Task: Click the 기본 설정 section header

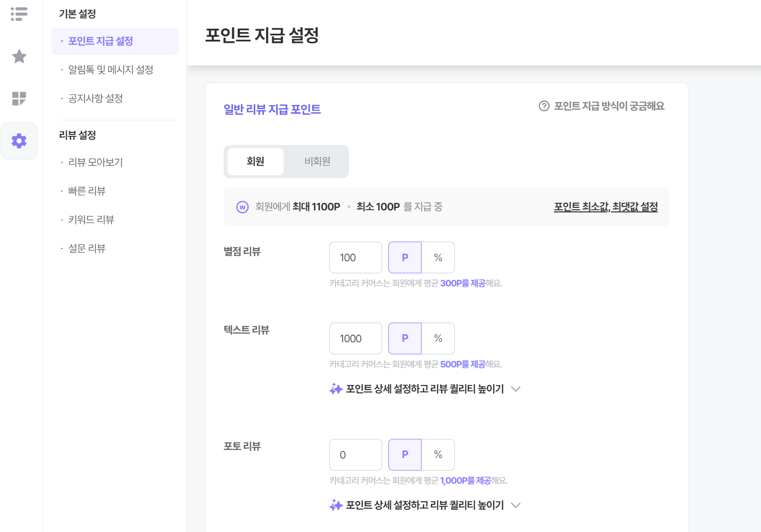Action: click(x=77, y=14)
